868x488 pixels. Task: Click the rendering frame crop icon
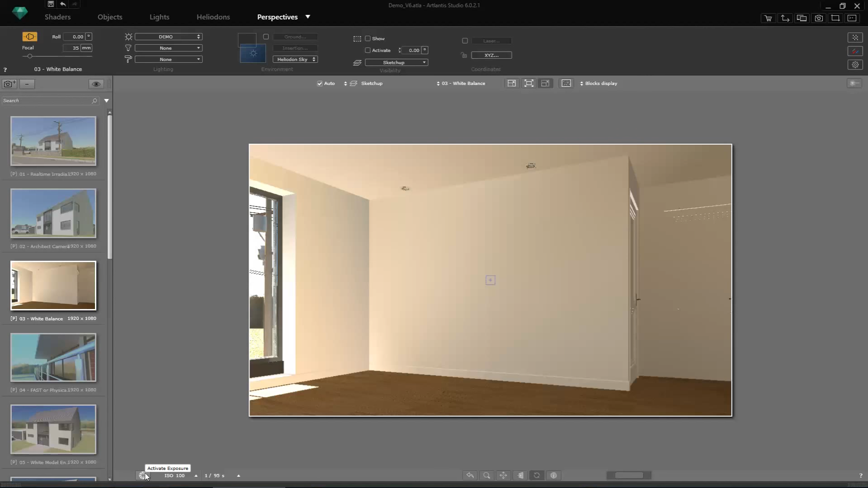pos(835,19)
